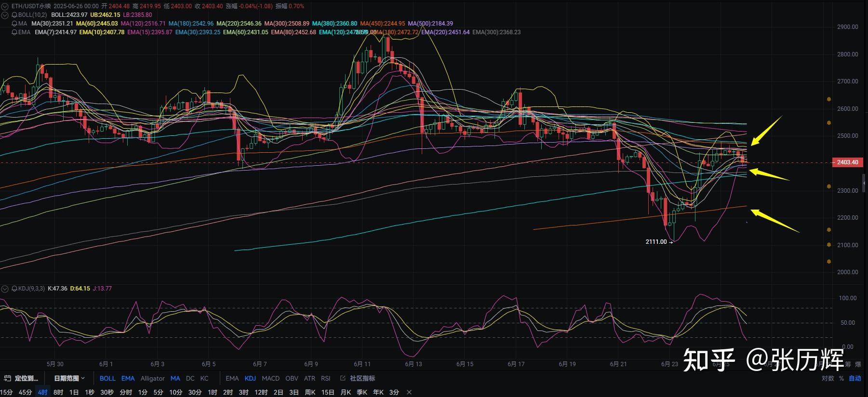Collapse the BOLL indicator group chevron
Screen dimensions: 868x397
[5, 15]
